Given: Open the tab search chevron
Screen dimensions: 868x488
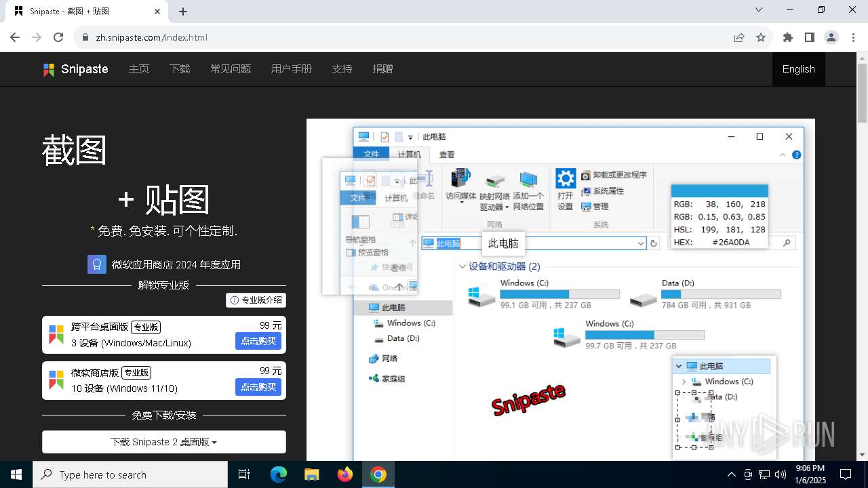Looking at the screenshot, I should [759, 9].
